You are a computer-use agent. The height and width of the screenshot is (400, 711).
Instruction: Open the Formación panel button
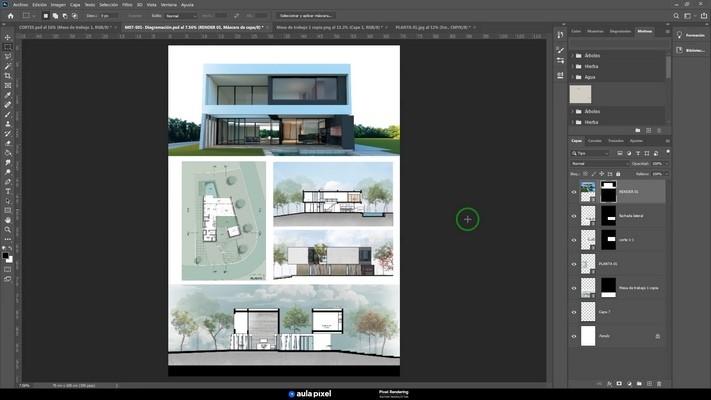click(x=691, y=35)
